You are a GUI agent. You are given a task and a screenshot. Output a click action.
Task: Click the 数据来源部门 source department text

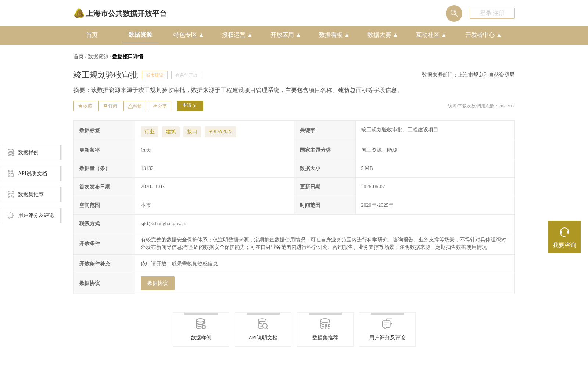click(x=468, y=75)
